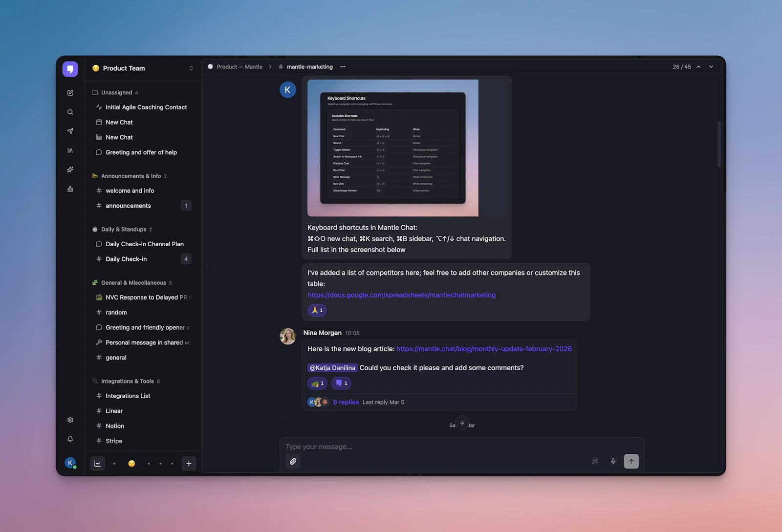The image size is (782, 532).
Task: Go to next result with down chevron
Action: pyautogui.click(x=712, y=67)
